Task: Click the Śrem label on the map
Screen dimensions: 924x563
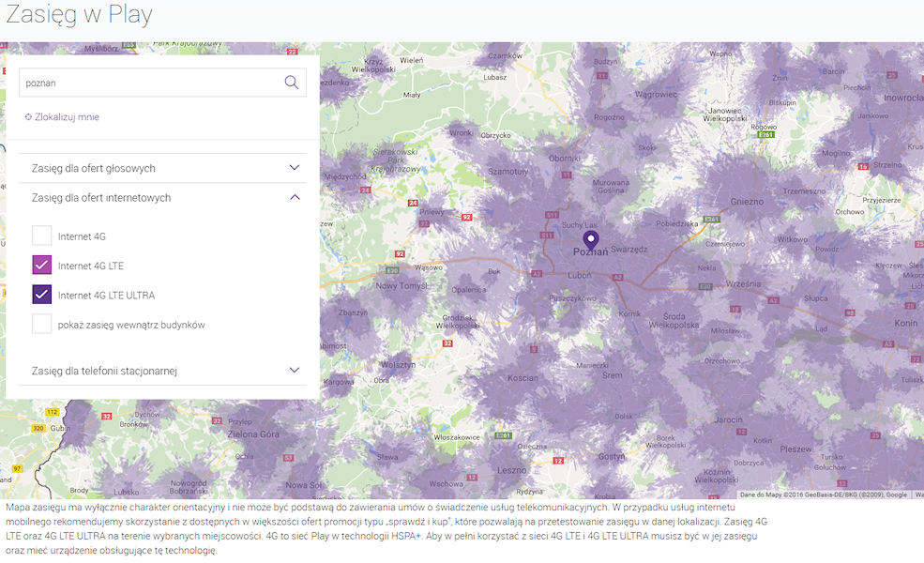Action: pyautogui.click(x=613, y=375)
